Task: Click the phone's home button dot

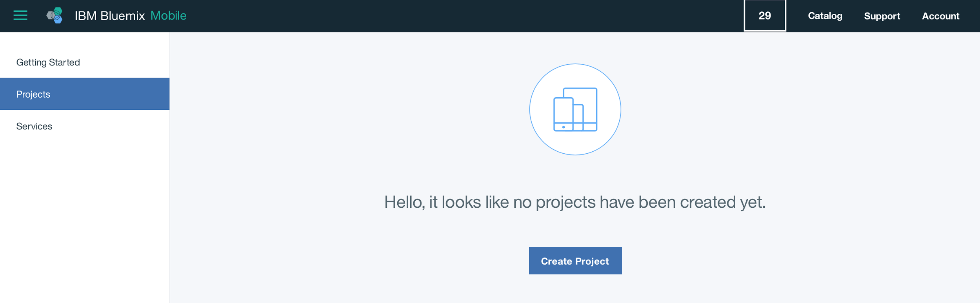Action: (564, 127)
